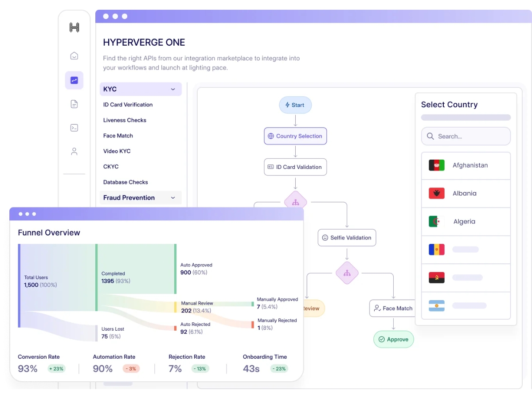
Task: Click the smiley icon in Selfie Validation node
Action: point(325,238)
